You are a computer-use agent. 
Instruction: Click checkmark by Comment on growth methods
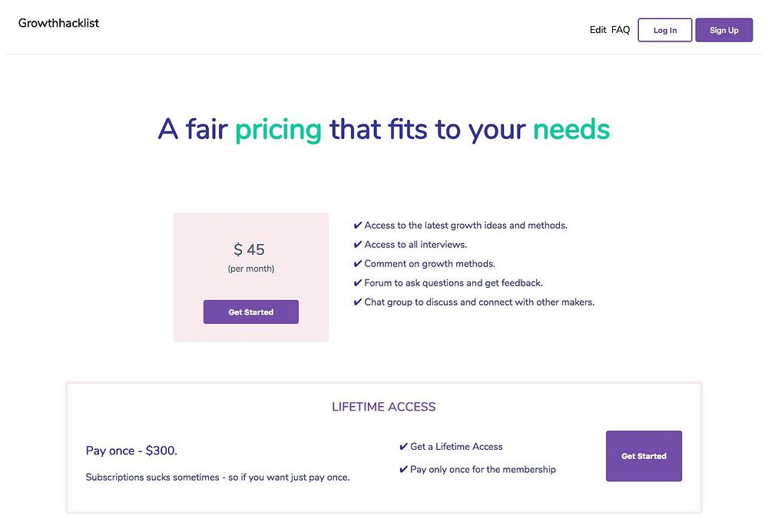[358, 264]
